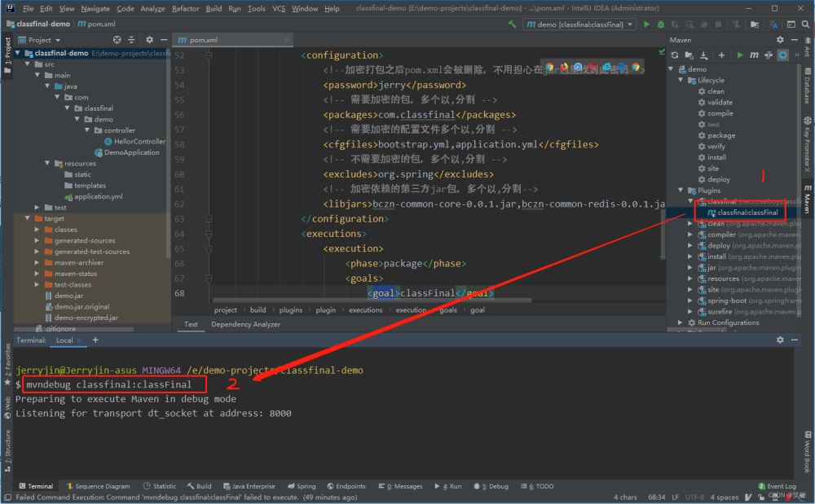This screenshot has width=815, height=504.
Task: Open the File menu
Action: click(28, 8)
